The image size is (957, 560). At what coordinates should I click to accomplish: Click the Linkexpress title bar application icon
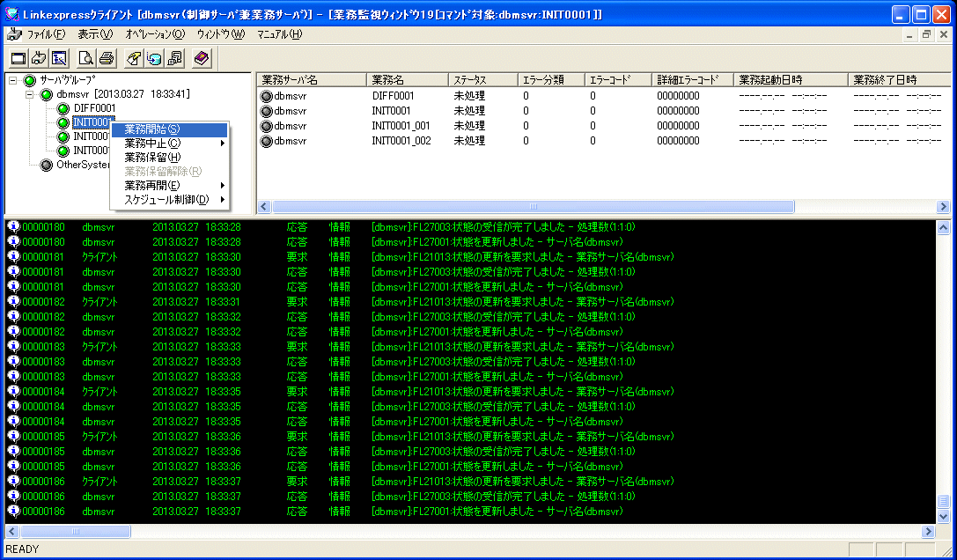(11, 14)
